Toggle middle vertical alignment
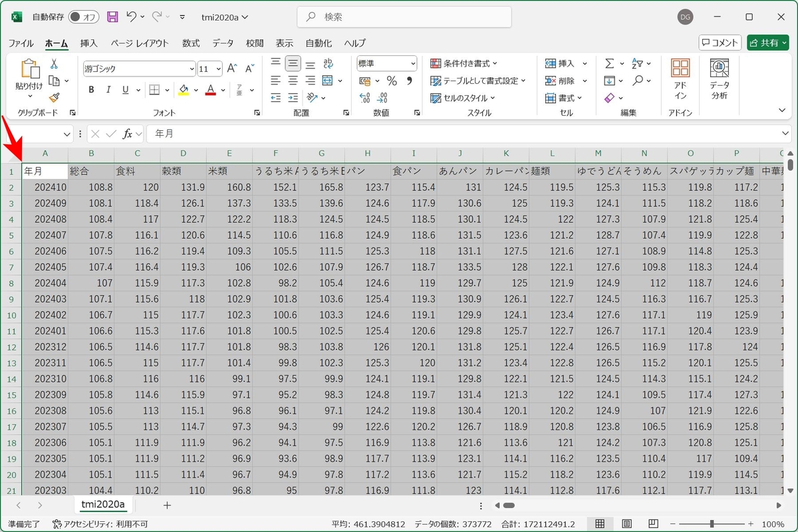The width and height of the screenshot is (798, 532). tap(293, 64)
